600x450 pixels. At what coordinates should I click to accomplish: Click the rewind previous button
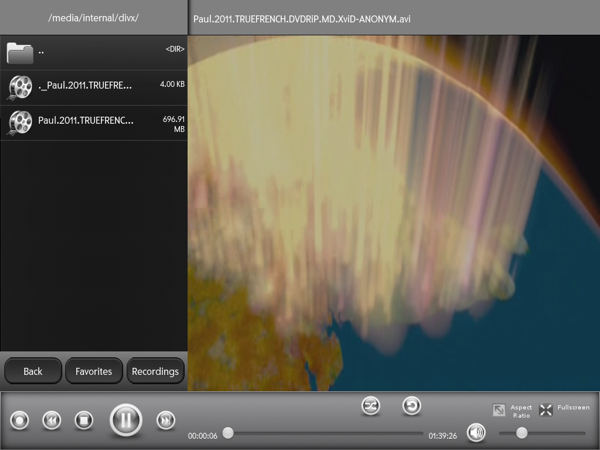[52, 420]
